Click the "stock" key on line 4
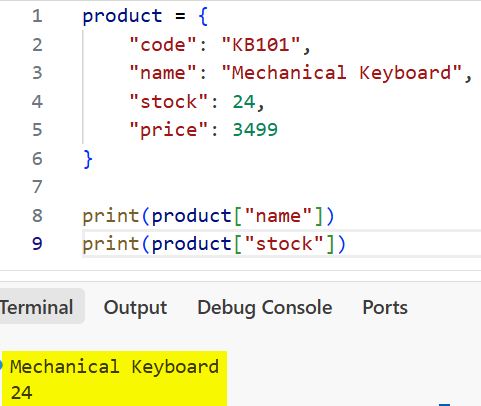481x406 pixels. 169,101
